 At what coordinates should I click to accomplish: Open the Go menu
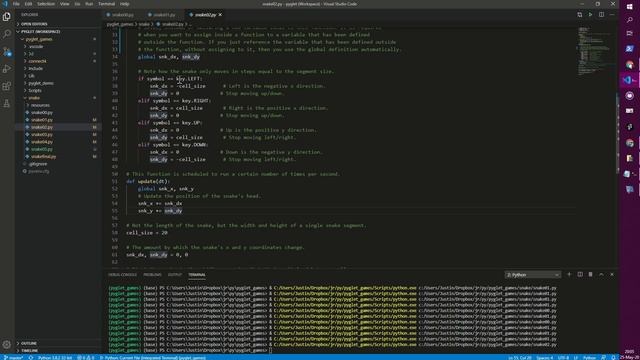pos(77,4)
